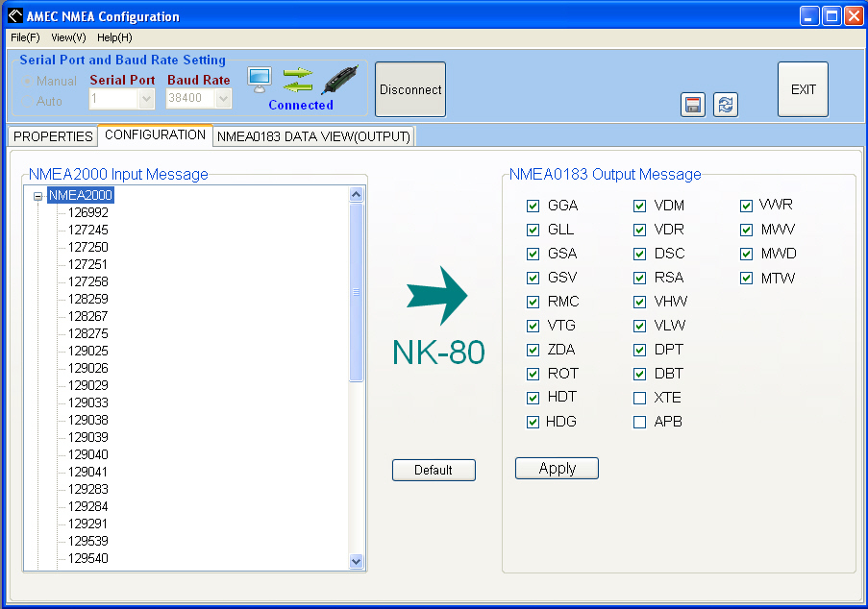Click the NK-80 device icon
The width and height of the screenshot is (868, 609).
[x=339, y=81]
